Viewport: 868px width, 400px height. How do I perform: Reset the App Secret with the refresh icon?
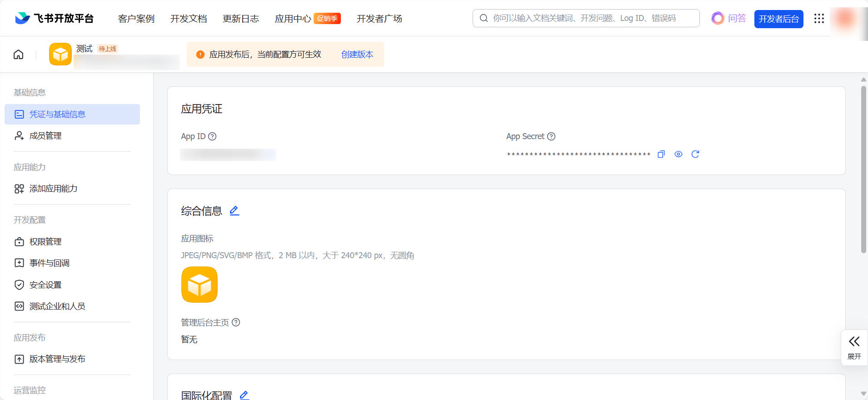click(695, 154)
